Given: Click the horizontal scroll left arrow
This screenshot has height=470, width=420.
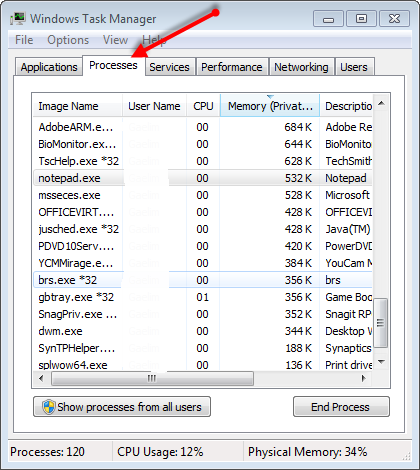Looking at the screenshot, I should 41,378.
